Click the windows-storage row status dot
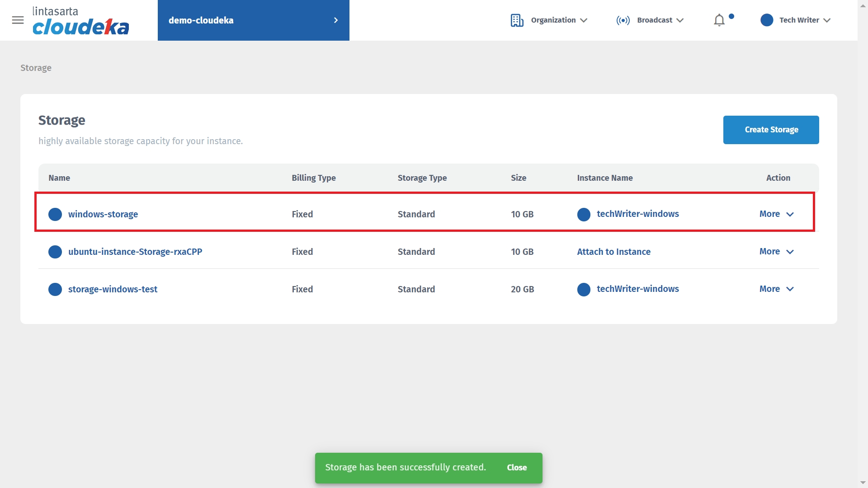Viewport: 868px width, 488px height. (55, 214)
